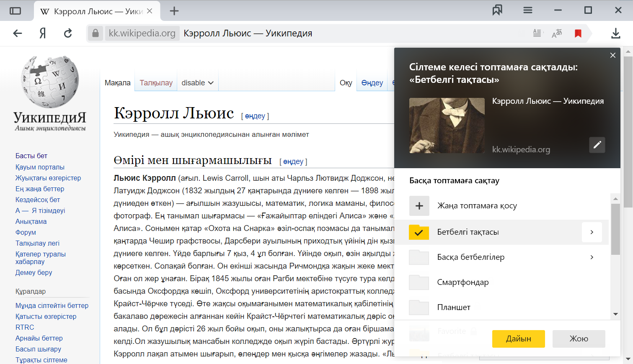
Task: Open the Қатысты өзгерістер link
Action: pos(46,316)
